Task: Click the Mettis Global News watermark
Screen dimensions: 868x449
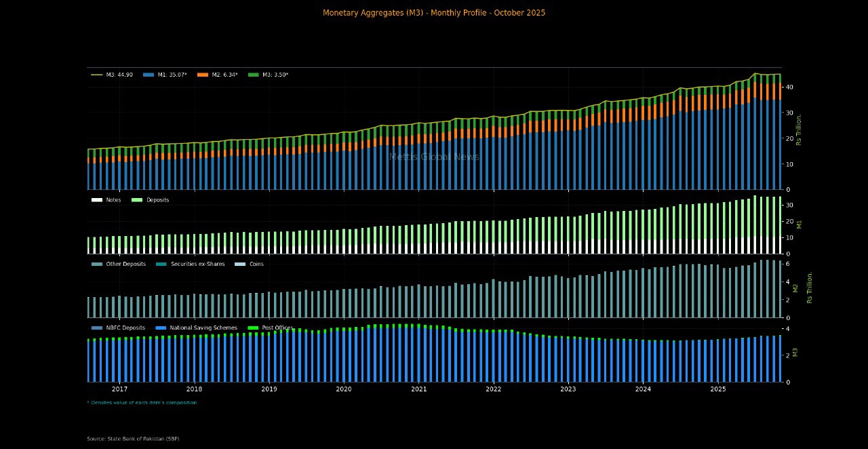Action: click(434, 157)
